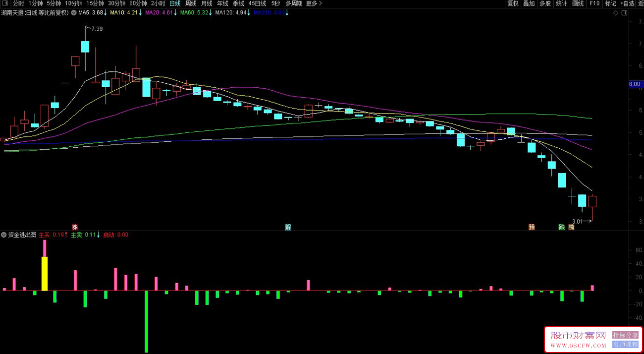Screen dimensions: 644x354
Task: Open the 画线 drawing tools
Action: (x=578, y=3)
